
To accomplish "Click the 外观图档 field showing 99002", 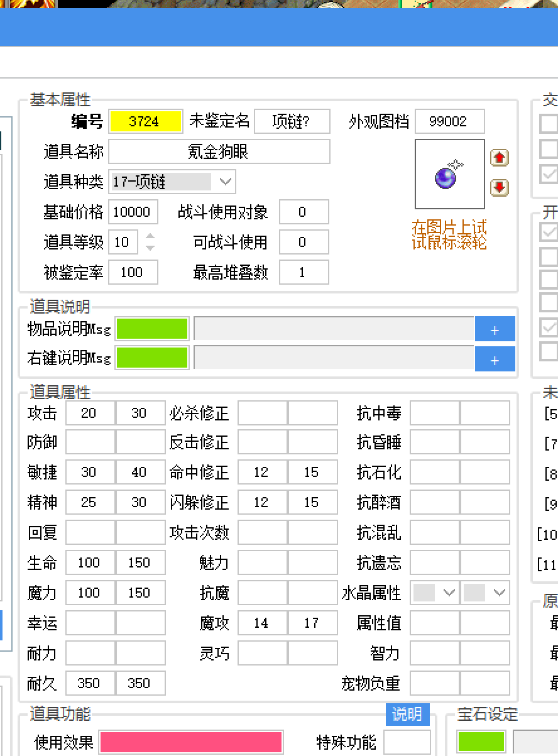I will [450, 121].
